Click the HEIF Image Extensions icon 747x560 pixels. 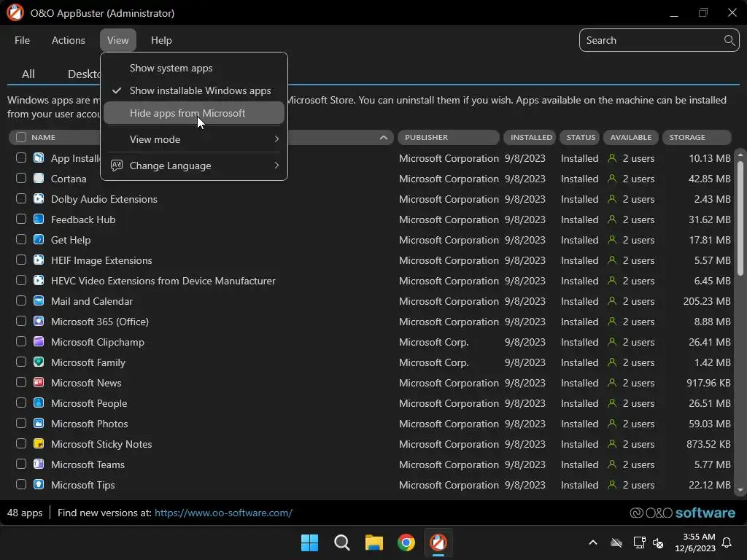39,260
